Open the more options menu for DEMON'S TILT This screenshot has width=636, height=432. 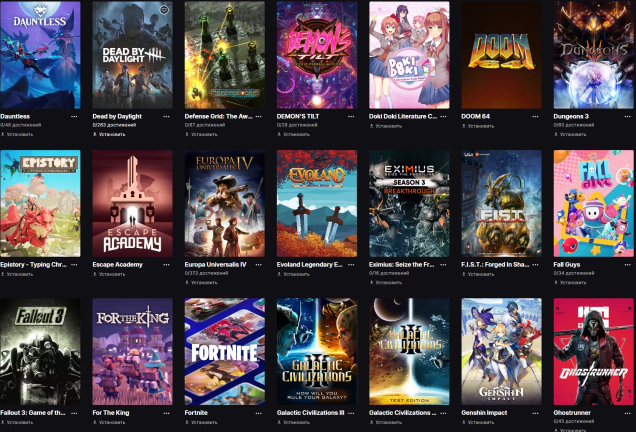[x=352, y=116]
